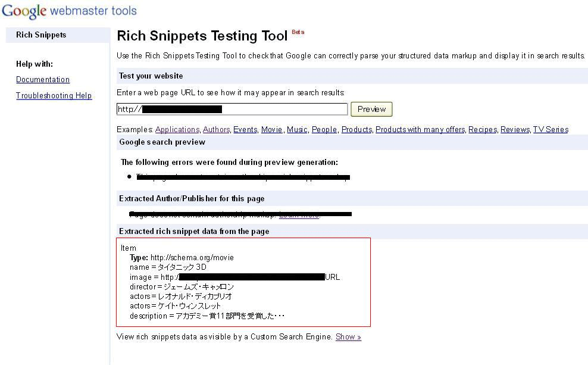Open the Products example link
The image size is (588, 365).
point(356,129)
